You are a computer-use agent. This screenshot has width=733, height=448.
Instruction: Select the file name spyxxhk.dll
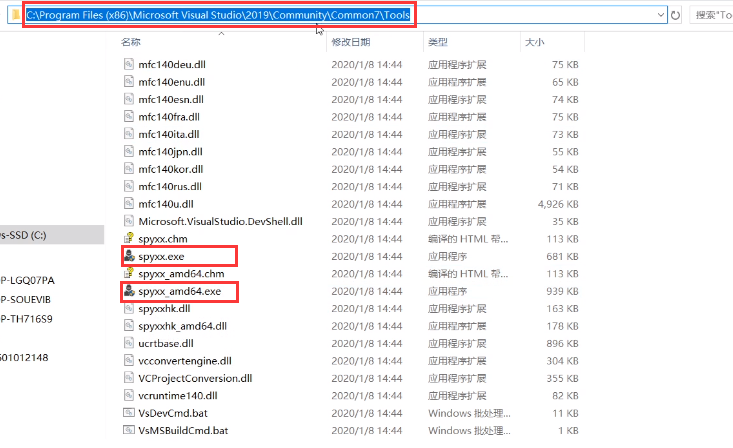[x=164, y=309]
